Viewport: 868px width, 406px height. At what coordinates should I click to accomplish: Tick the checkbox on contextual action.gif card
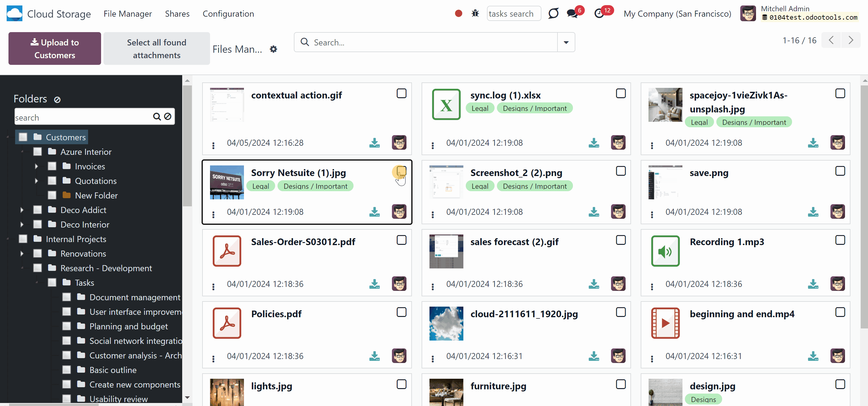(401, 93)
